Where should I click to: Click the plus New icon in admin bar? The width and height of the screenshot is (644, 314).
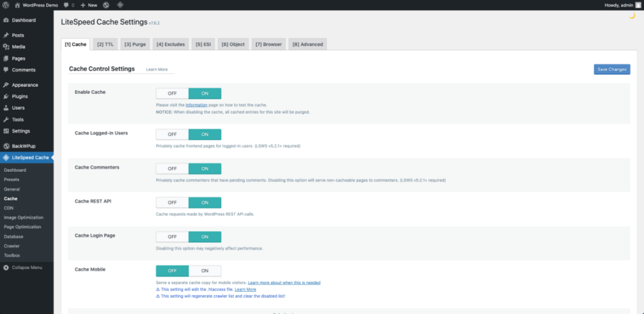click(x=83, y=5)
